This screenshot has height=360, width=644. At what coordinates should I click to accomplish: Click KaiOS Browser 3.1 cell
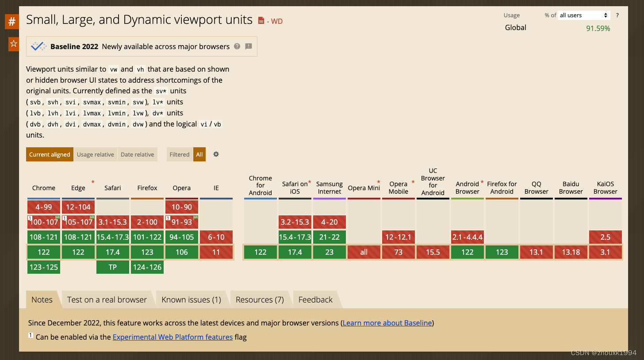(x=606, y=252)
